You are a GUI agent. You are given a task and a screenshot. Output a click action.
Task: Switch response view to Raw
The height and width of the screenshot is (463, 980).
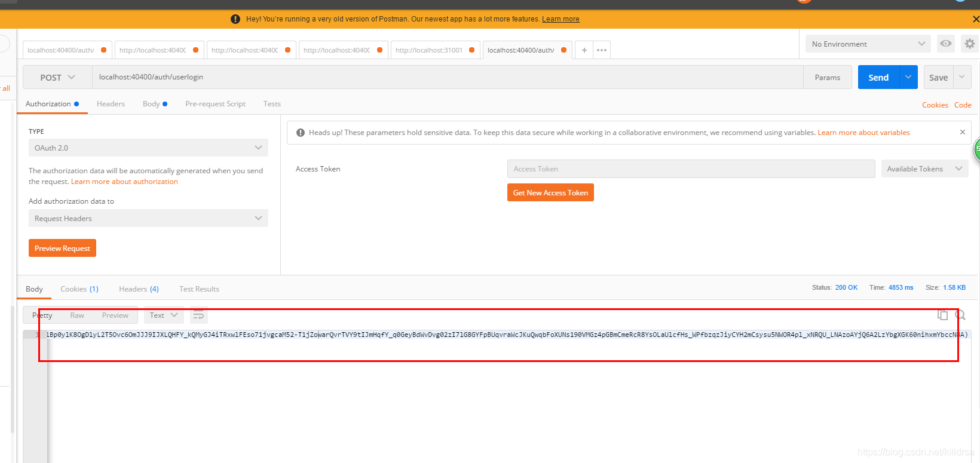click(x=77, y=315)
